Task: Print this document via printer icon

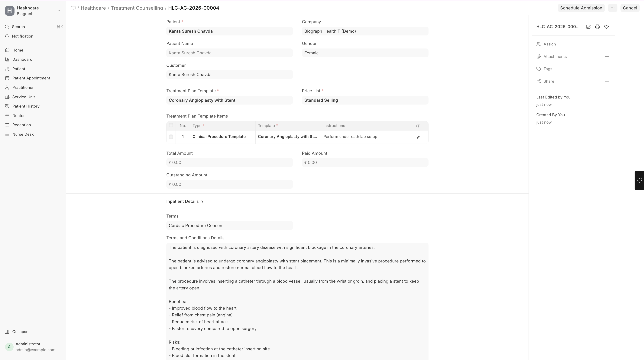Action: click(x=597, y=27)
